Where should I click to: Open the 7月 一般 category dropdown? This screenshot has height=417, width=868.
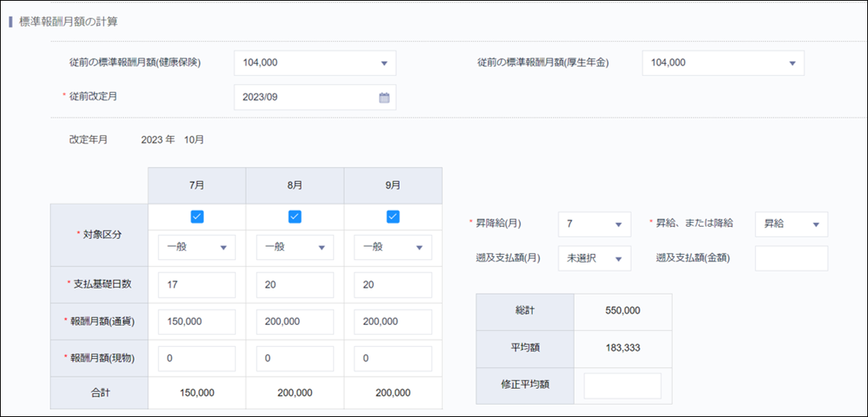(x=196, y=247)
